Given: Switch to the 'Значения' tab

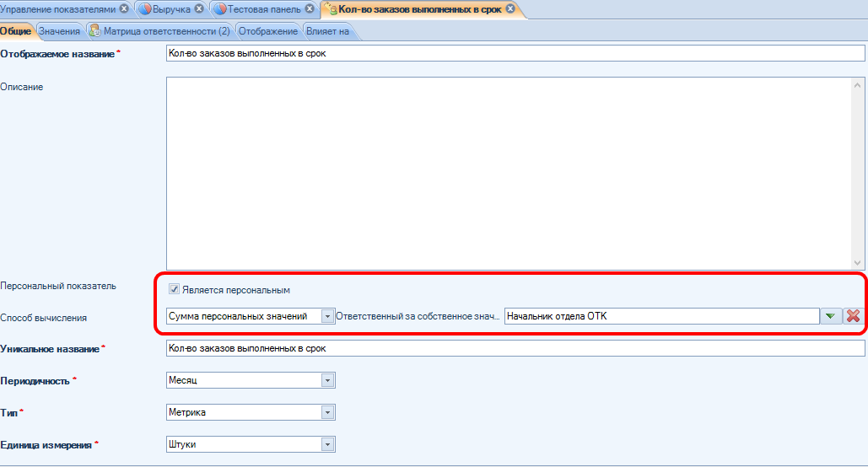Looking at the screenshot, I should [x=60, y=31].
